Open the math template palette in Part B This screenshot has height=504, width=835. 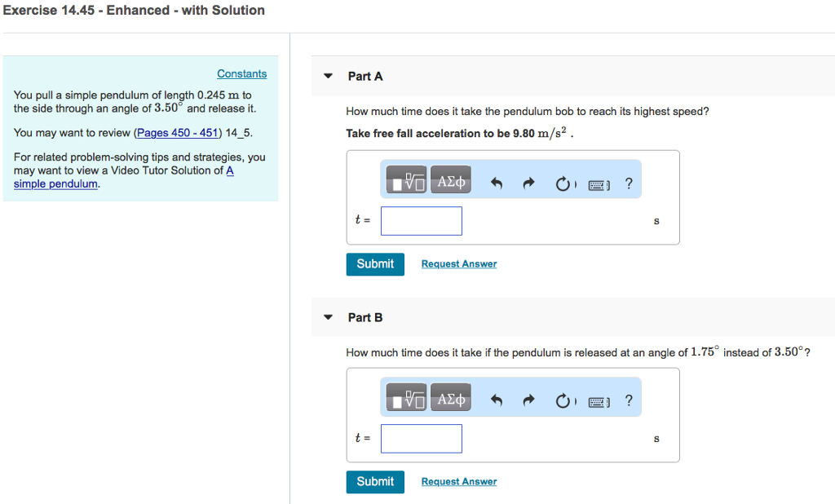(405, 397)
